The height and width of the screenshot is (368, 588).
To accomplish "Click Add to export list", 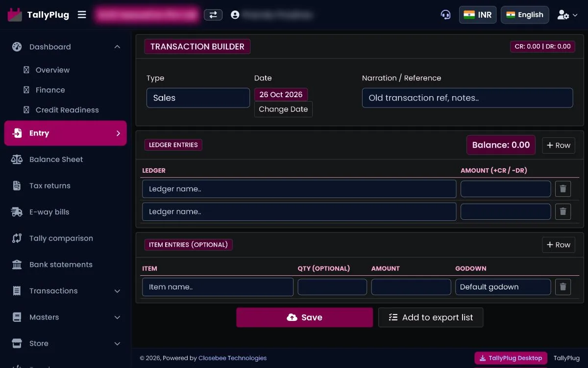I will point(431,317).
